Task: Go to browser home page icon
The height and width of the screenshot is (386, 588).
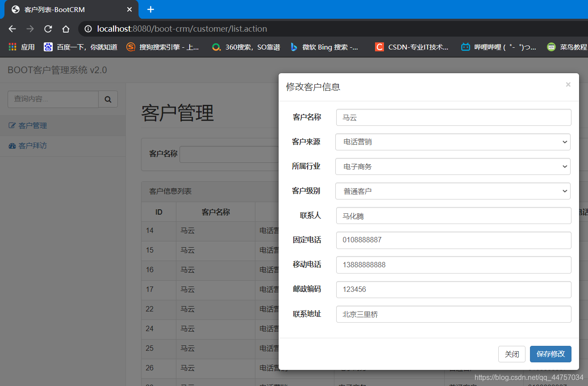Action: click(x=66, y=29)
